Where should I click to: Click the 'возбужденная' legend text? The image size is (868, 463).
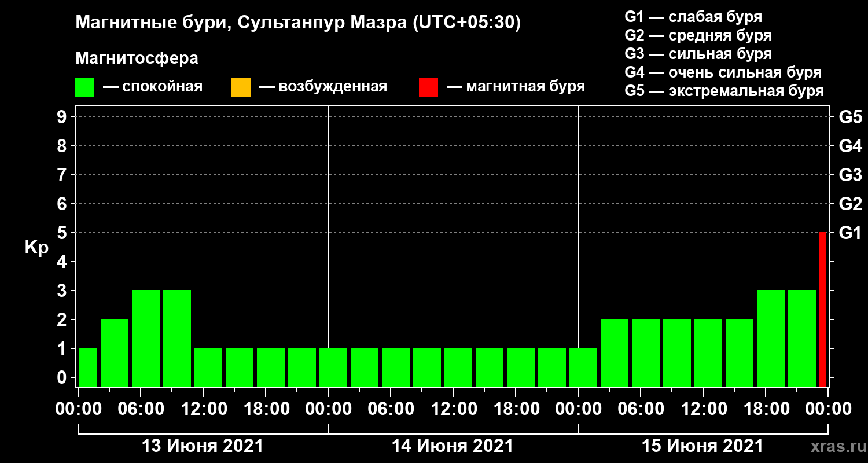click(333, 87)
